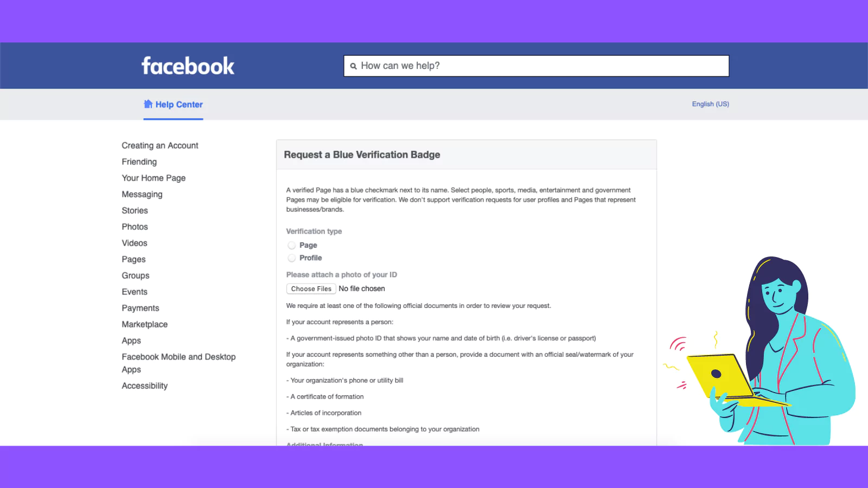Click 'If your account represents a person:' text

point(340,322)
